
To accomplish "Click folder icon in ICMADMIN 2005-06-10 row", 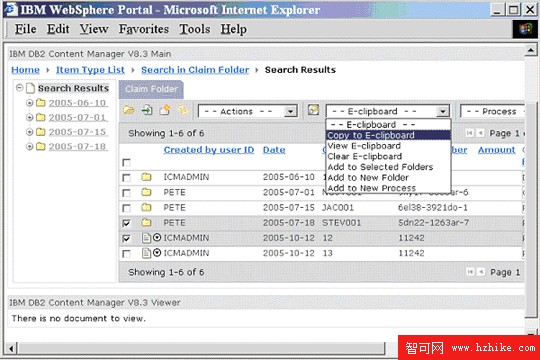I will click(x=146, y=177).
